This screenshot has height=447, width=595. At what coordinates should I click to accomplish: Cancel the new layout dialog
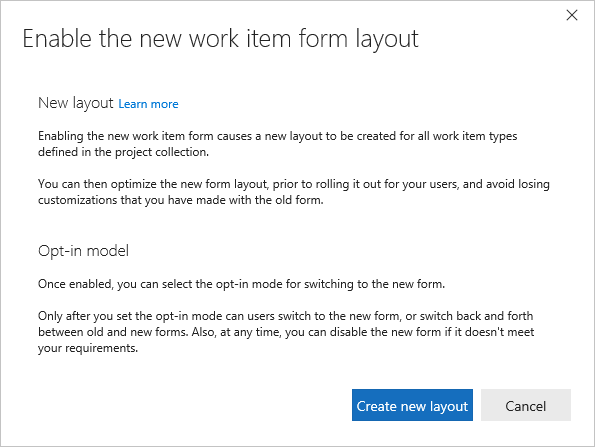click(526, 405)
